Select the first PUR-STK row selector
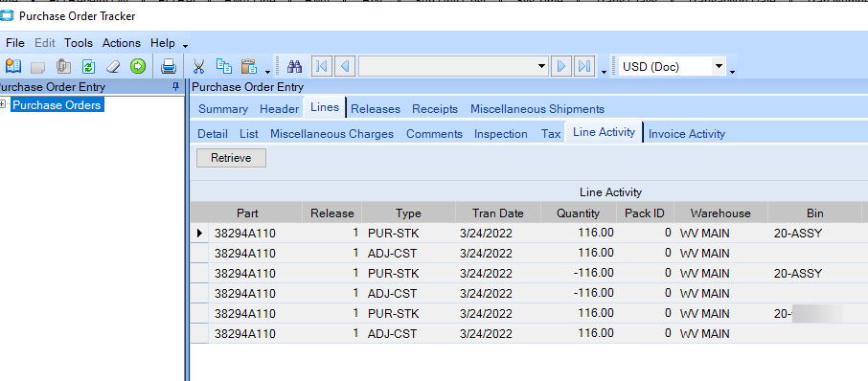The image size is (868, 381). pyautogui.click(x=200, y=234)
